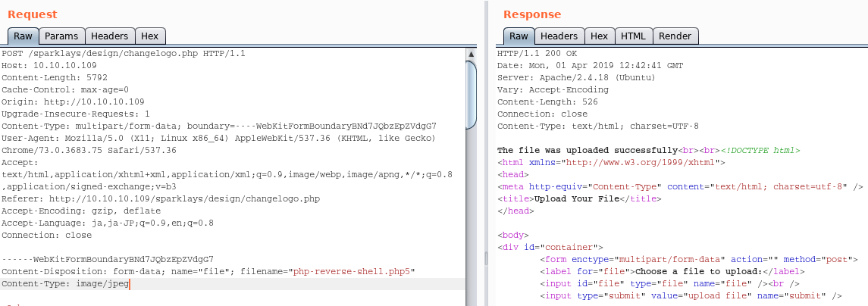The height and width of the screenshot is (306, 868).
Task: Click the Referer header line
Action: click(161, 198)
